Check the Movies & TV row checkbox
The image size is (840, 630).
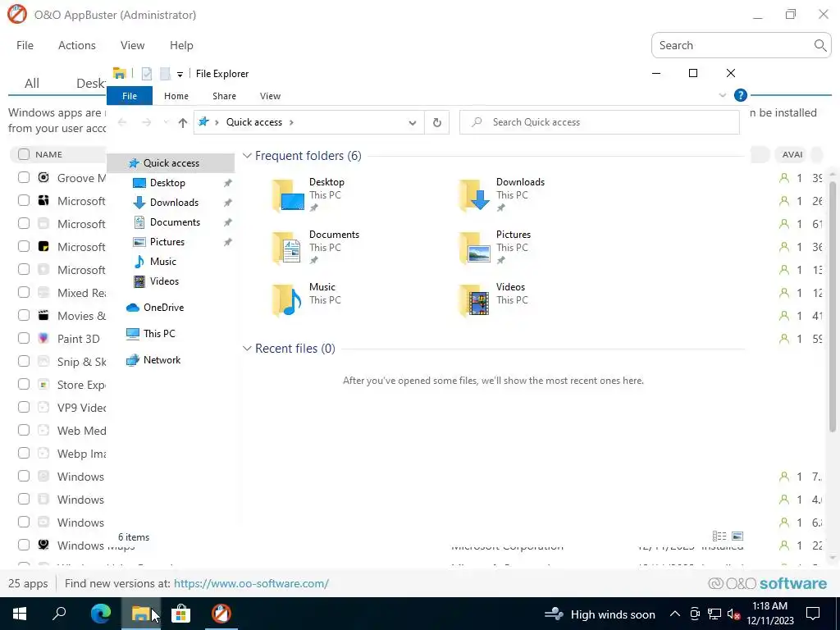24,315
